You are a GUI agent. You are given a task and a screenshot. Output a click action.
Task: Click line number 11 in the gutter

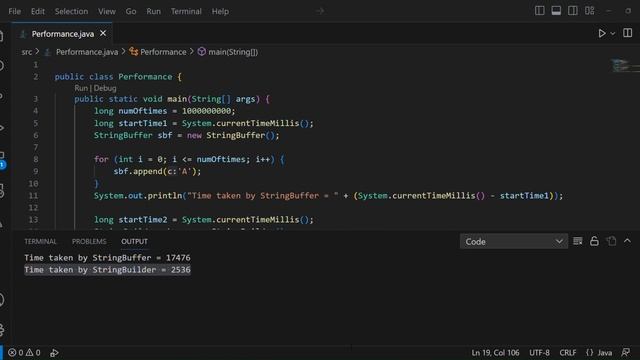pos(33,196)
